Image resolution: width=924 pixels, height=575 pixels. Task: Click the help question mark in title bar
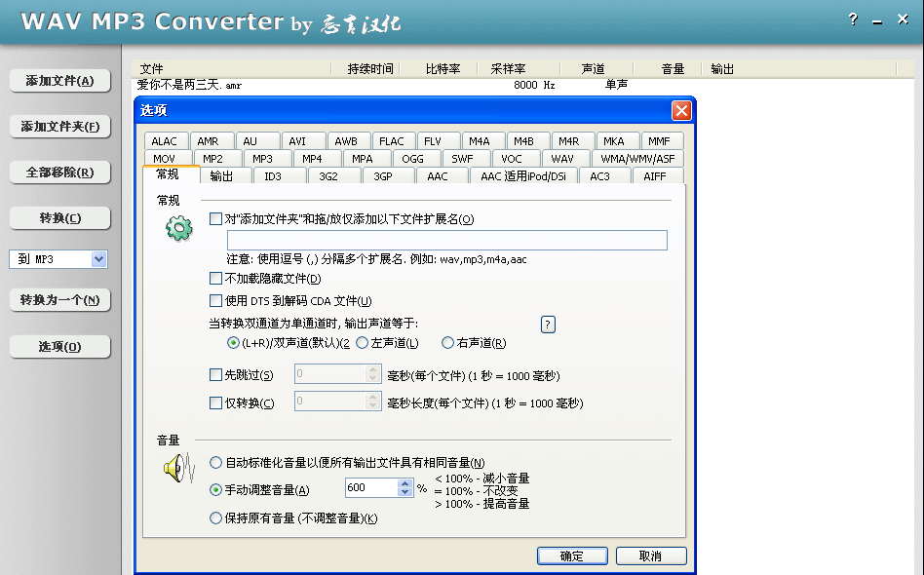[x=853, y=19]
